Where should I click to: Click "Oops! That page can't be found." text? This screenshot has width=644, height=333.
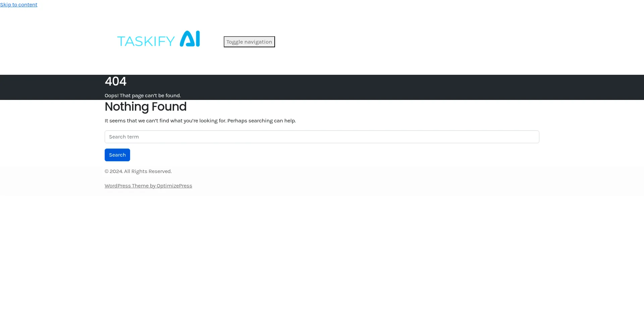[143, 96]
